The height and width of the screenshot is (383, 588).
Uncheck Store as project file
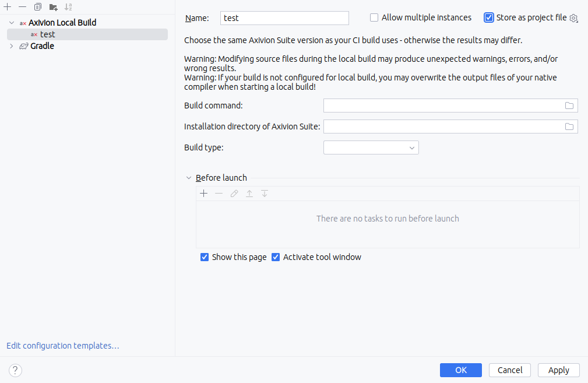click(x=488, y=17)
